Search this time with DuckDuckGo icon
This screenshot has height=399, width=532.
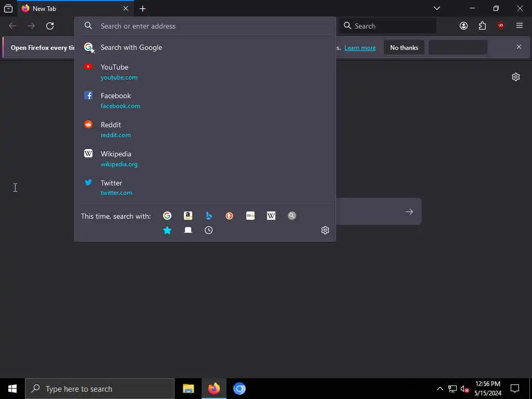click(x=229, y=216)
